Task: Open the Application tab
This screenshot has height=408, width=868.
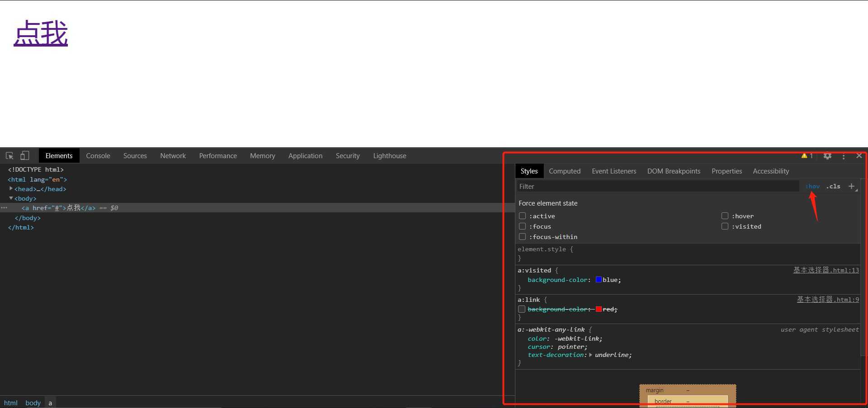Action: [306, 155]
